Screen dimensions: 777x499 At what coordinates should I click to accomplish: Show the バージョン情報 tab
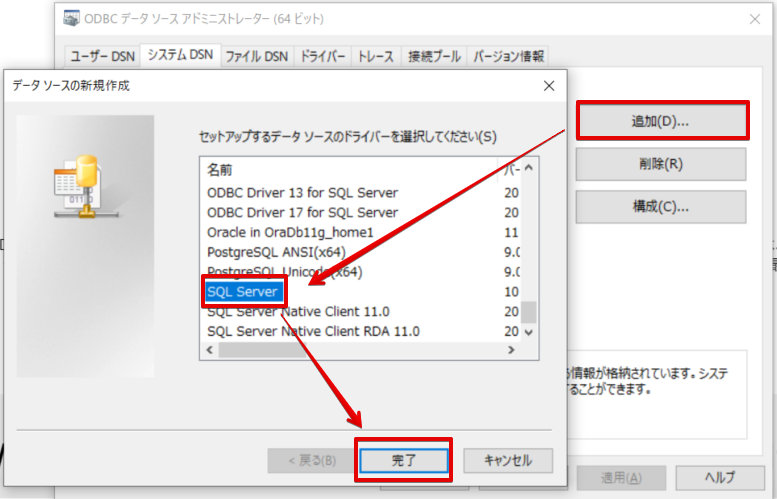click(508, 56)
